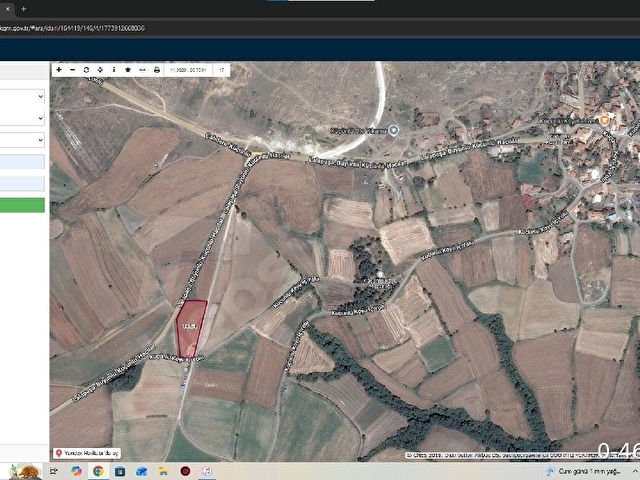640x480 pixels.
Task: Close the current browser tab
Action: coord(7,9)
